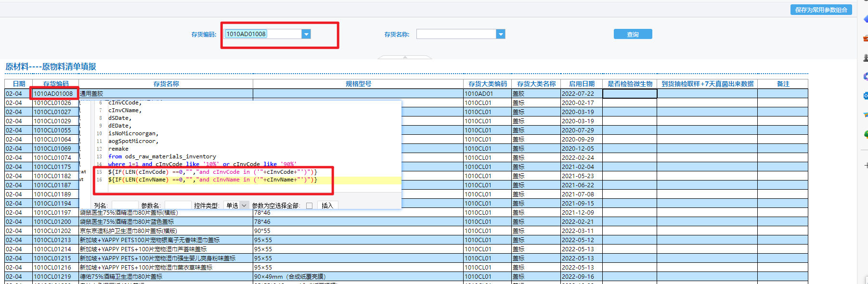Click inventory code 1010CL01026

point(55,103)
